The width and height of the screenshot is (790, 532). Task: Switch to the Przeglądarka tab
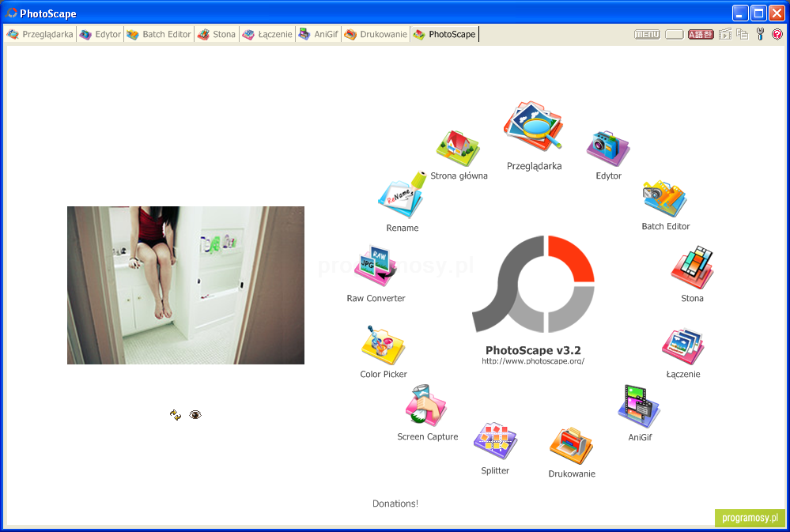pos(40,34)
